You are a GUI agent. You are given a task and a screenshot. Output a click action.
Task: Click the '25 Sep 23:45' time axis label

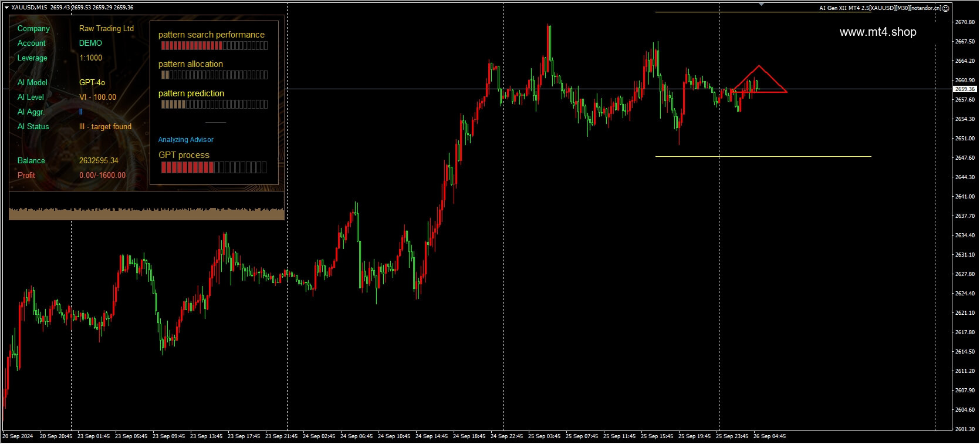coord(732,436)
